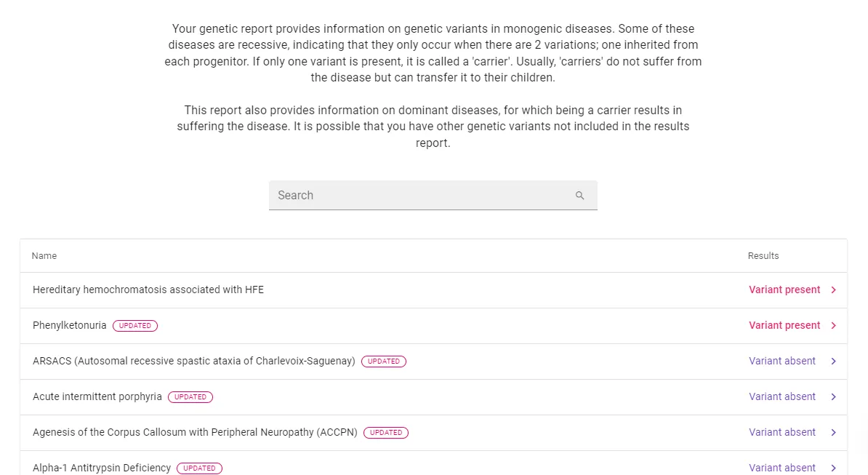Click the UPDATED tag next to Alpha-1 Antitrypsin Deficiency
Screen dimensions: 868x475
[x=199, y=468]
